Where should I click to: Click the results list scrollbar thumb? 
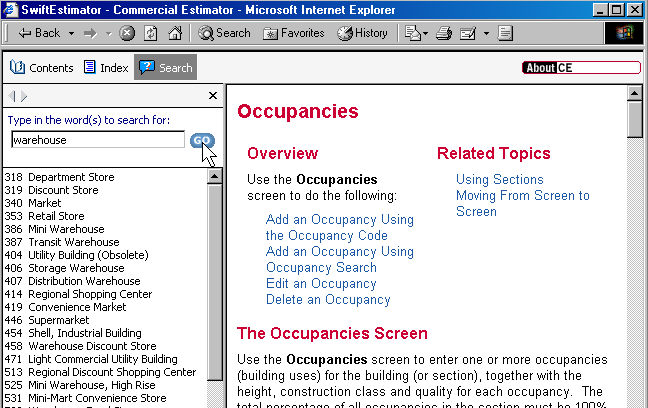coord(214,282)
